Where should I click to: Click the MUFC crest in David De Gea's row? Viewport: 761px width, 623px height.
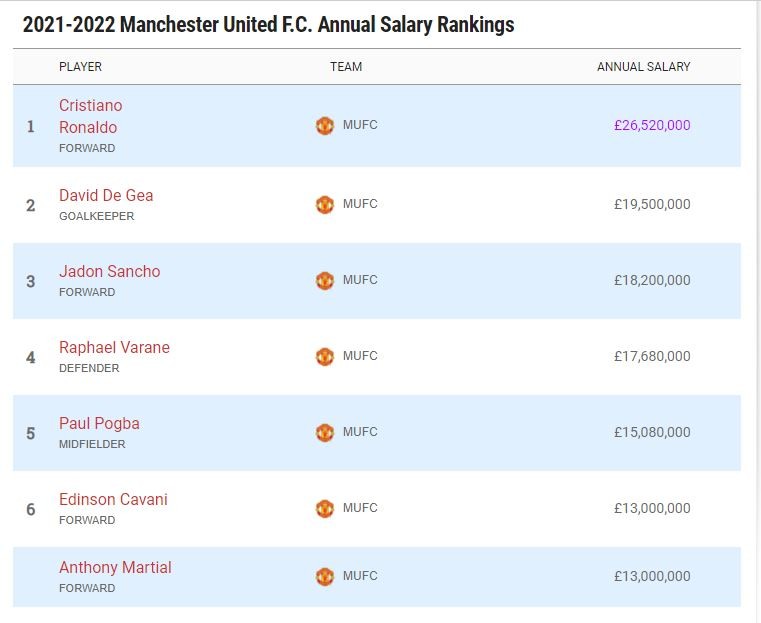(x=324, y=204)
